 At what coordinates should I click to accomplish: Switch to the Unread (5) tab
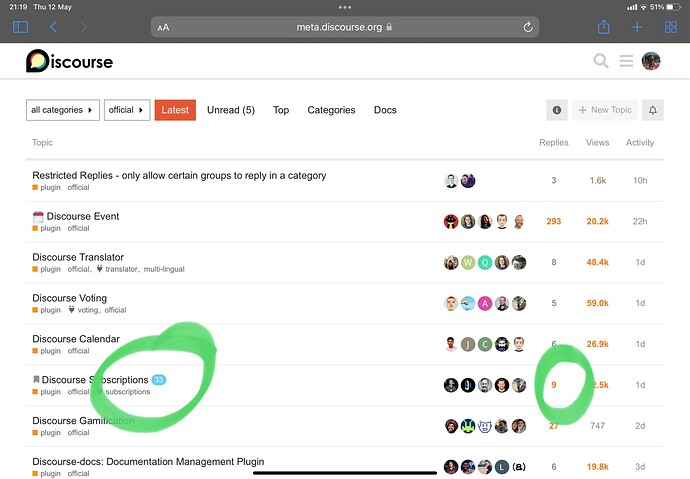(231, 110)
